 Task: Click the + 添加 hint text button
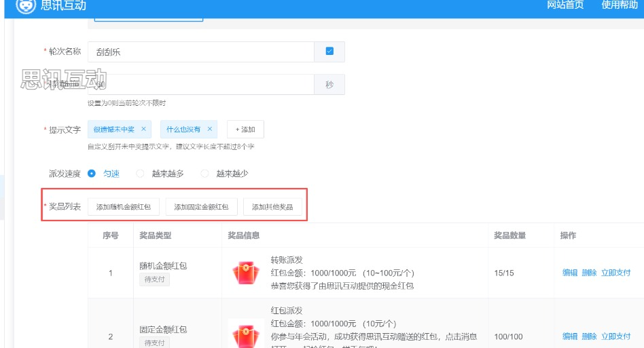(x=245, y=129)
